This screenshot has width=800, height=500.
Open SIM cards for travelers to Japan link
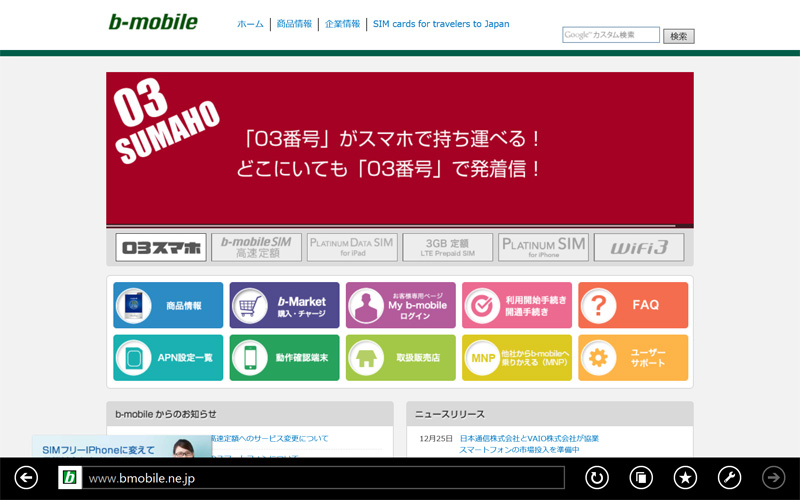pyautogui.click(x=441, y=24)
